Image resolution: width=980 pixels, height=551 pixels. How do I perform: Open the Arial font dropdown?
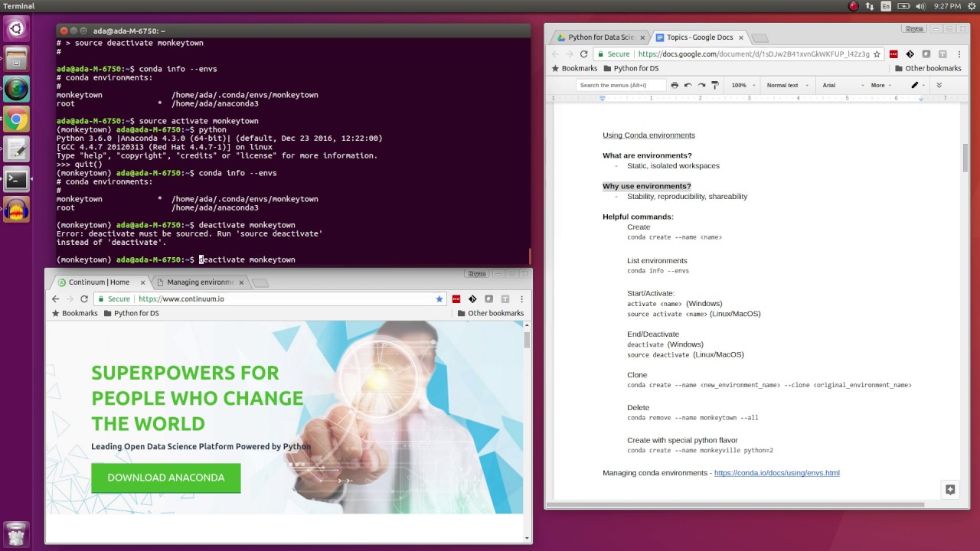tap(843, 85)
